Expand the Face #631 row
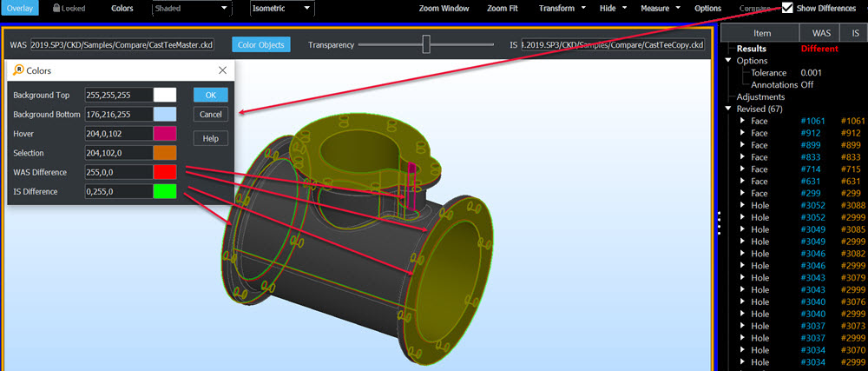Viewport: 868px width, 371px height. click(x=743, y=181)
